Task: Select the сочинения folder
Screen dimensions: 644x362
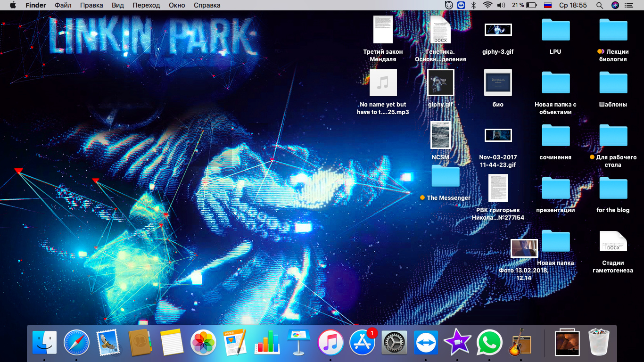Action: click(x=555, y=135)
